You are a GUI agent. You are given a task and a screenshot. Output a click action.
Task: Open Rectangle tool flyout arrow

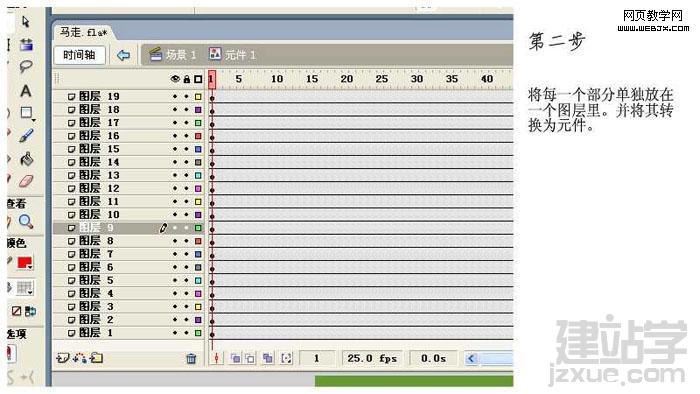[x=34, y=120]
